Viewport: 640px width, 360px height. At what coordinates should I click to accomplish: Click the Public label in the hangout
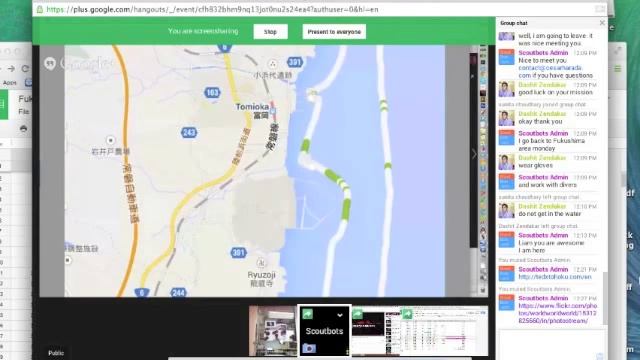pyautogui.click(x=56, y=353)
